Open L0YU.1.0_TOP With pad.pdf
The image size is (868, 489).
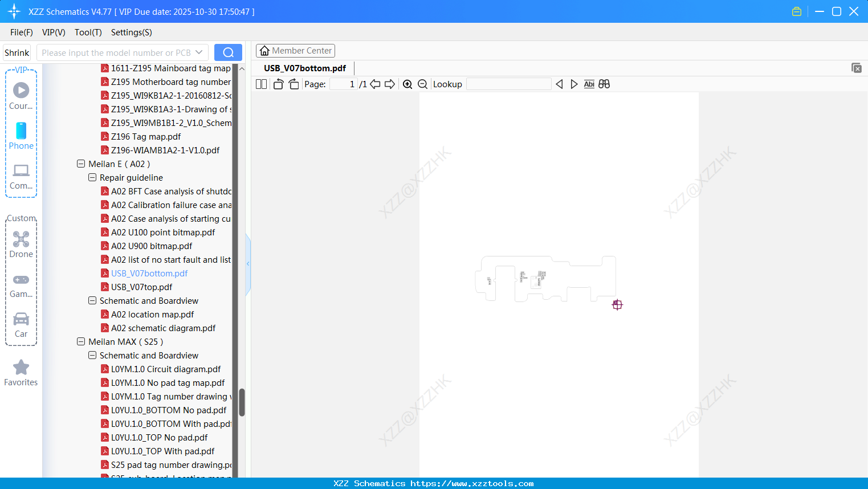click(x=162, y=451)
